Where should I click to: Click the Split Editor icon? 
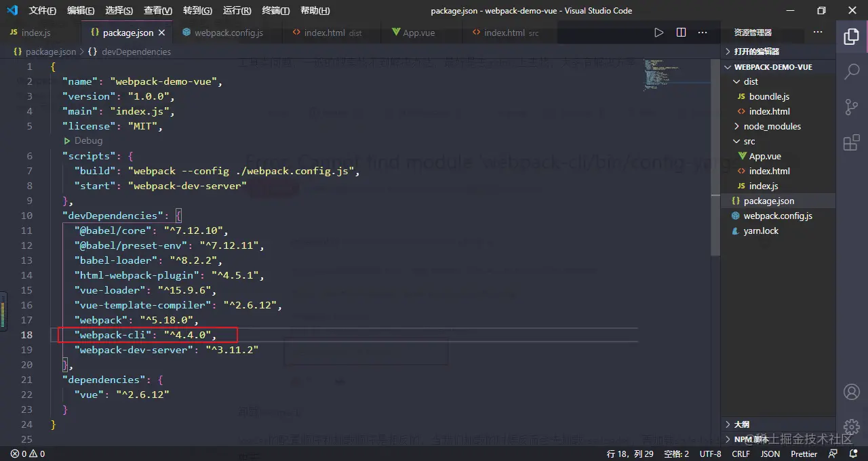[x=682, y=33]
